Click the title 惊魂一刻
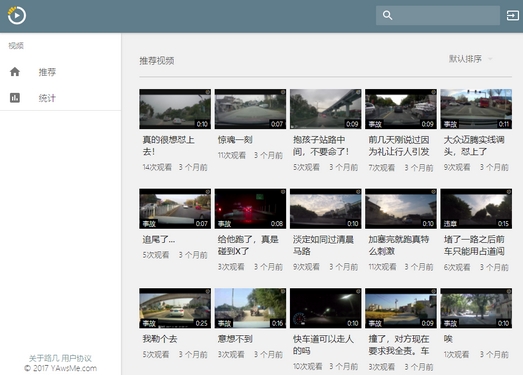The width and height of the screenshot is (523, 375). 235,139
